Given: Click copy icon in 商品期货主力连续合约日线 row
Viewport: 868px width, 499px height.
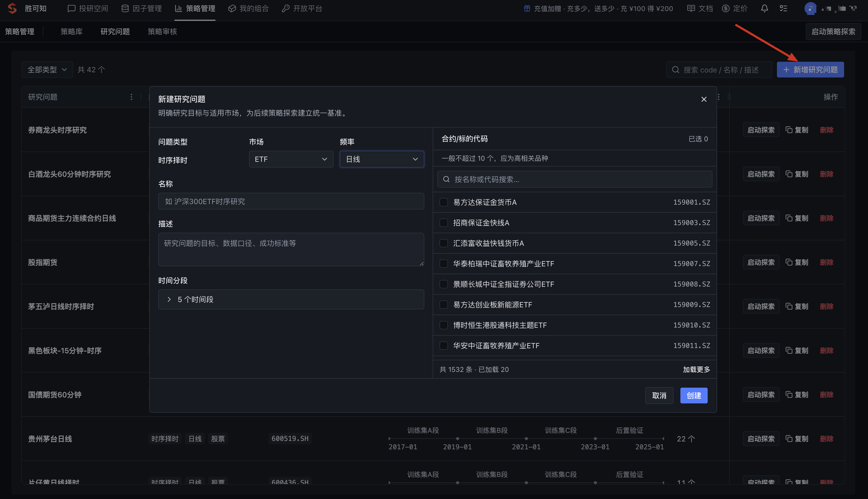Looking at the screenshot, I should (789, 218).
